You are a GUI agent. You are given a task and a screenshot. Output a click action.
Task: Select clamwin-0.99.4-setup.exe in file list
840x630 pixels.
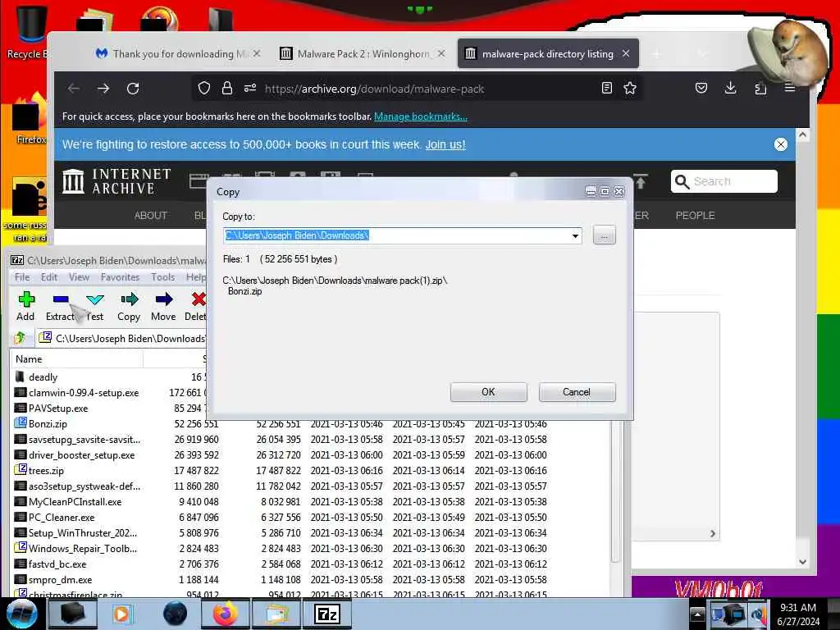click(x=84, y=393)
